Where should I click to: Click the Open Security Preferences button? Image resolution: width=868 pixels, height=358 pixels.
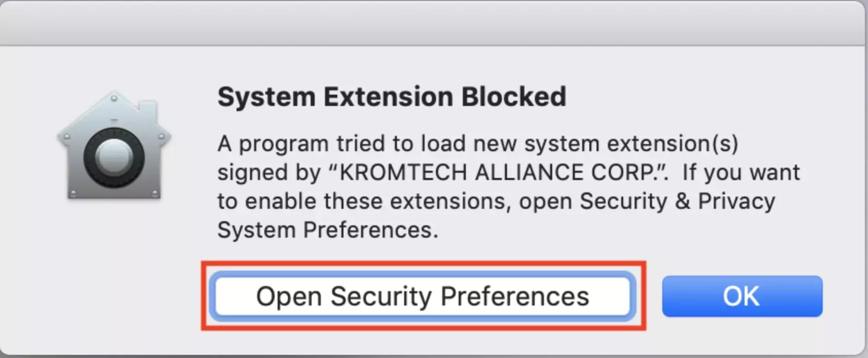423,297
